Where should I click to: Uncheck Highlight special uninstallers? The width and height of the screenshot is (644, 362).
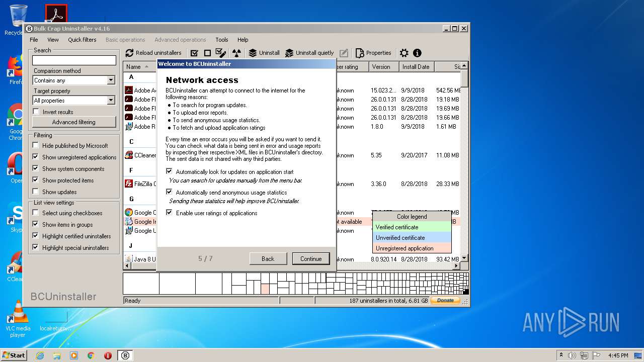tap(36, 247)
